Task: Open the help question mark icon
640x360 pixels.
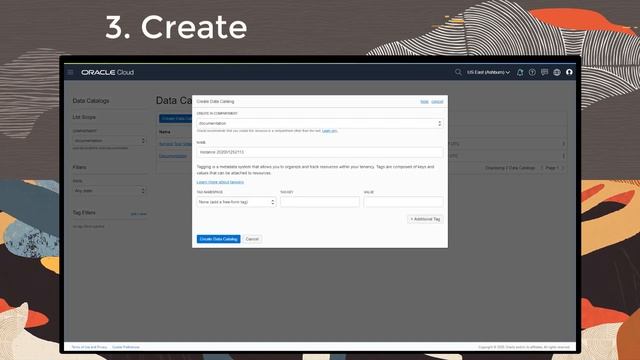Action: pos(532,72)
